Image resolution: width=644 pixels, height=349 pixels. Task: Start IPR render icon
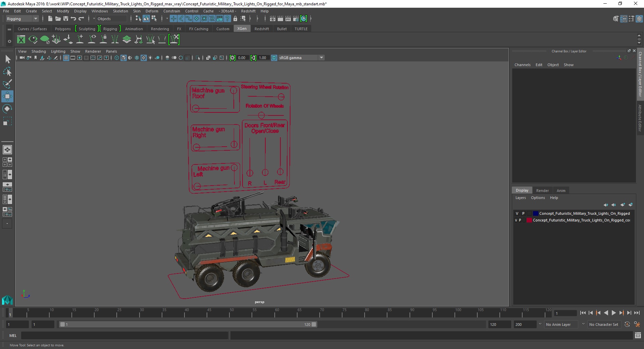click(288, 19)
